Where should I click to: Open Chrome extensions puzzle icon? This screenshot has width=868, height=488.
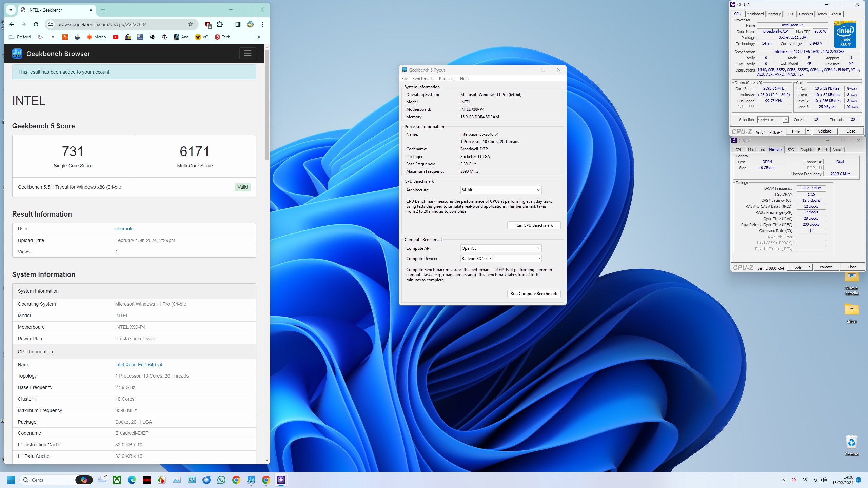coord(220,24)
